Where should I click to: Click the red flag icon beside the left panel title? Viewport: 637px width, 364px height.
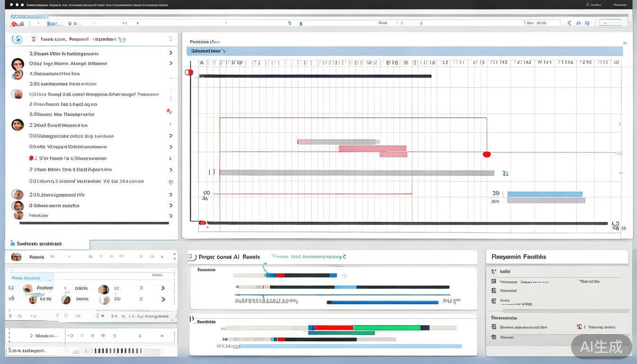pos(34,39)
